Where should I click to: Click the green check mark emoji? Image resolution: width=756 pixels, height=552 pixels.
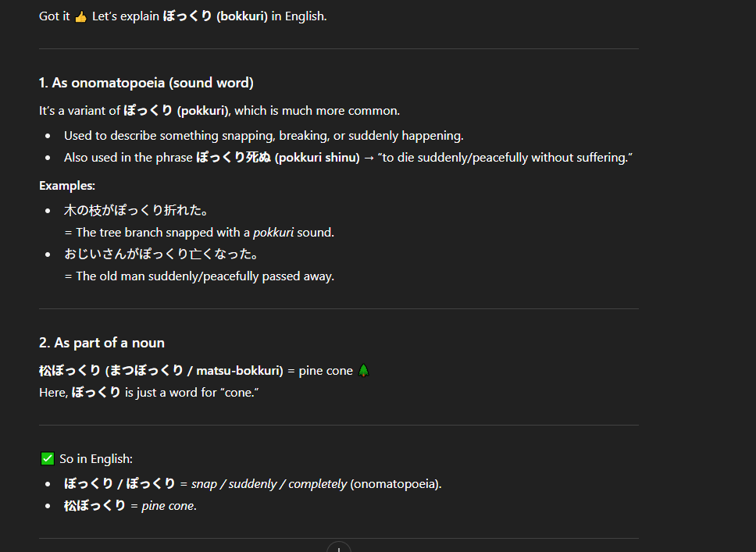tap(47, 458)
